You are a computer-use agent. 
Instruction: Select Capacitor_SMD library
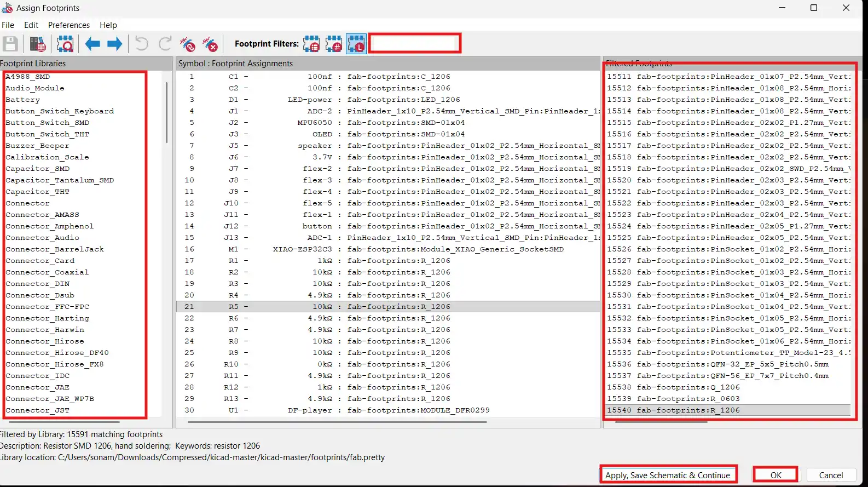[x=38, y=169]
